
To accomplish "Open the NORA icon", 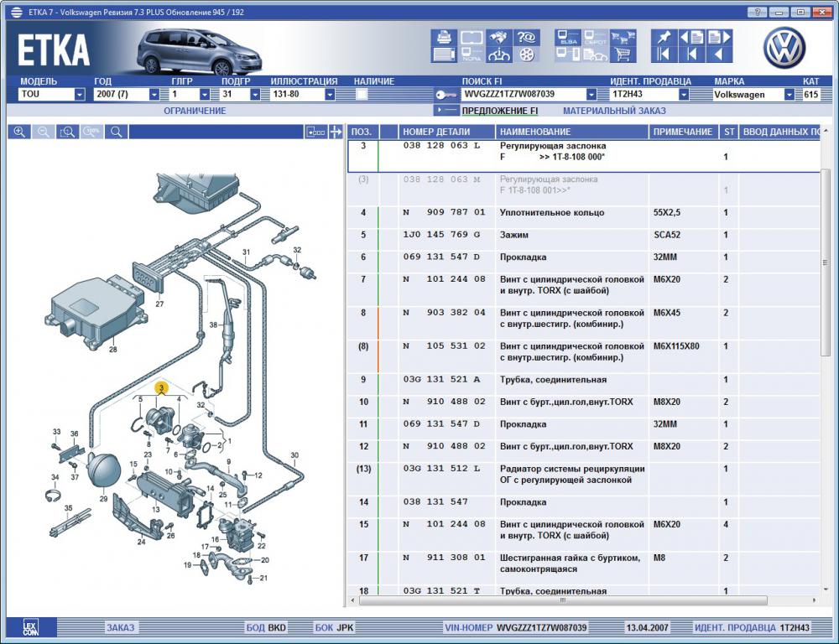I will click(x=472, y=55).
